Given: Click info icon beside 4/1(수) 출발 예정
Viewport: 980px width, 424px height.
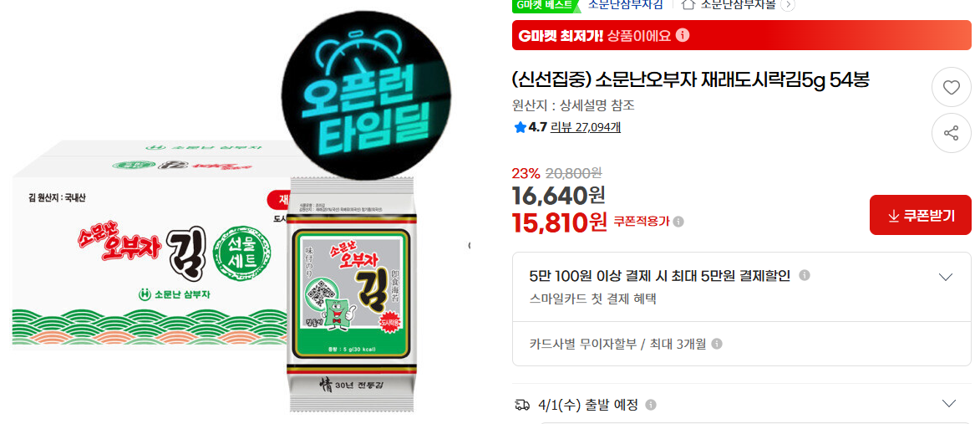Looking at the screenshot, I should (651, 405).
